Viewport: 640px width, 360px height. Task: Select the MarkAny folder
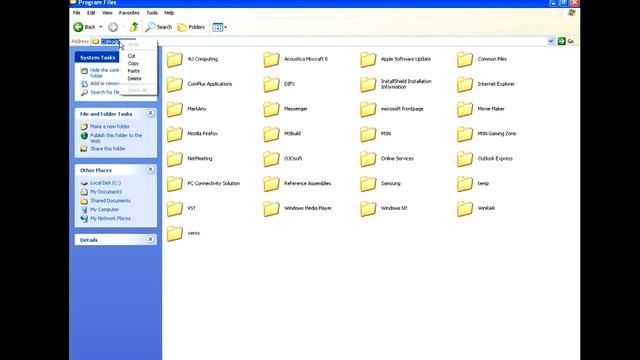[187, 109]
